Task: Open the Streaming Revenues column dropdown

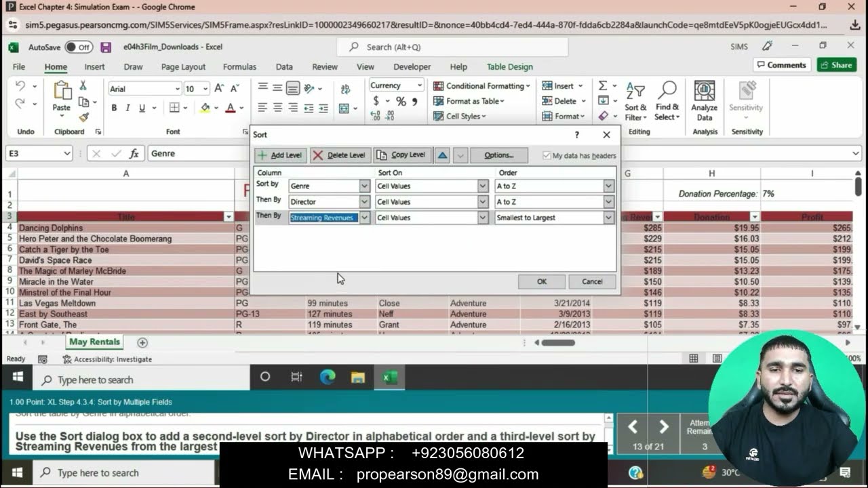Action: pyautogui.click(x=364, y=218)
